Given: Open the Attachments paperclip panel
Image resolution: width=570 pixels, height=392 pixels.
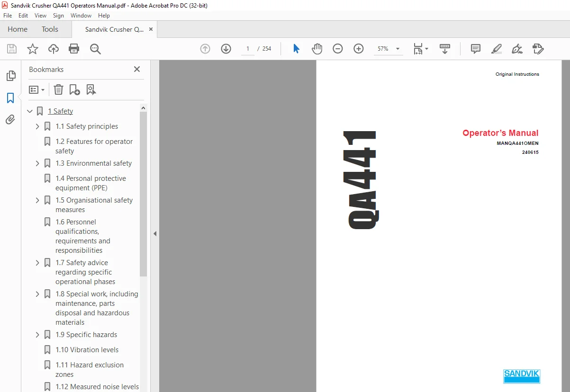Looking at the screenshot, I should click(10, 119).
